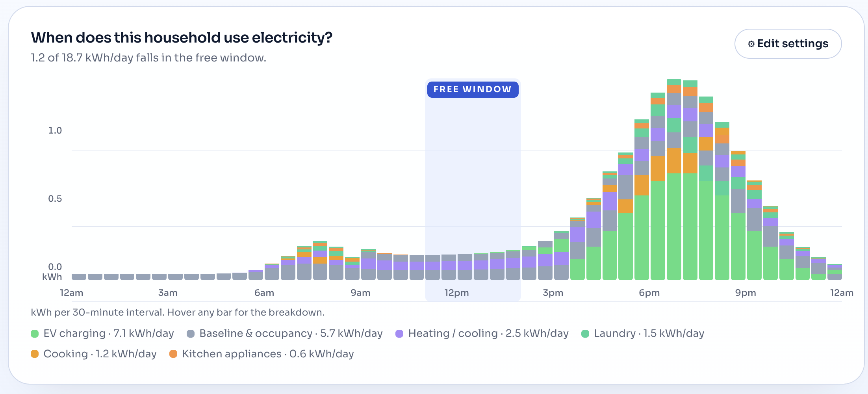
Task: Click the 3am axis label
Action: pos(168,293)
